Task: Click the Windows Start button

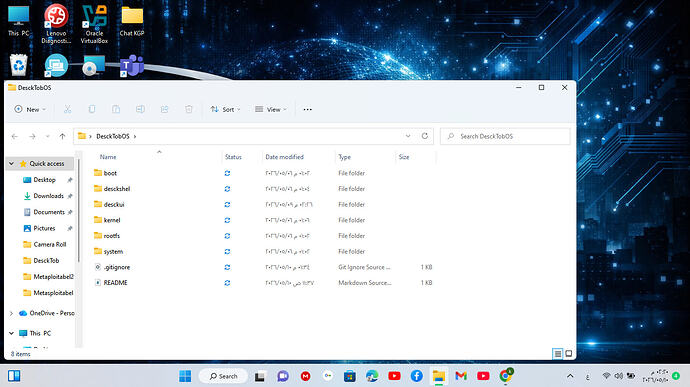Action: (185, 376)
